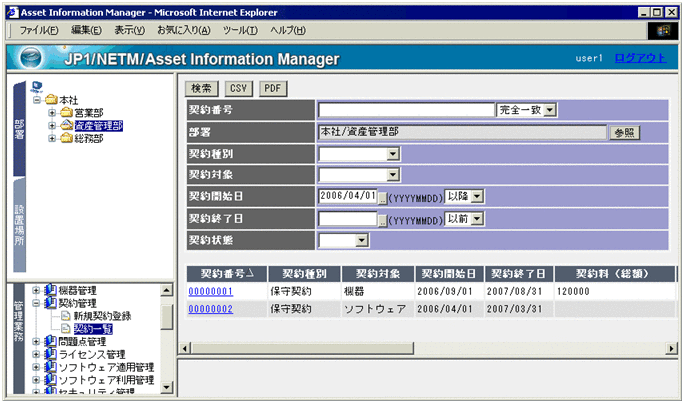
Task: Click the computer root icon above 本社
Action: [37, 87]
